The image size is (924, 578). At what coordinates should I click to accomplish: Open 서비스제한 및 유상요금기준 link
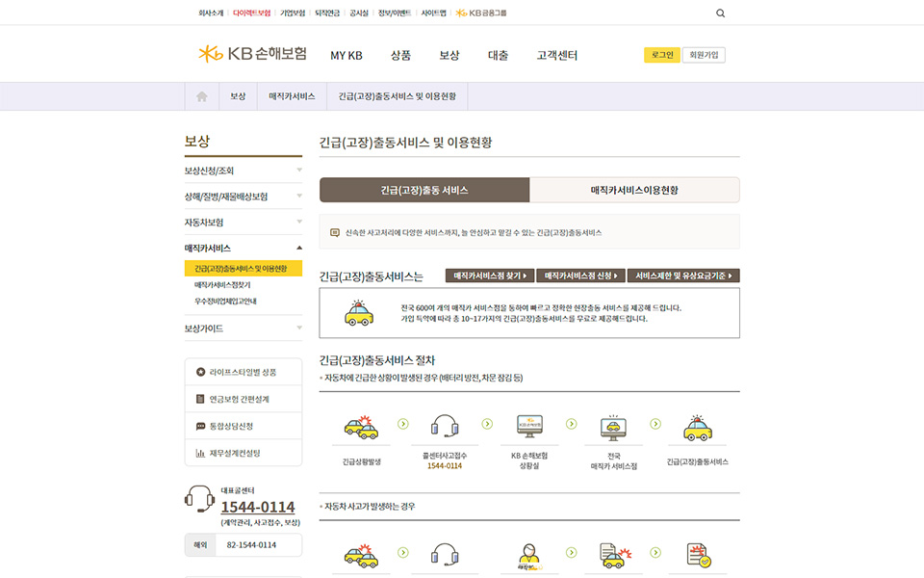tap(683, 276)
